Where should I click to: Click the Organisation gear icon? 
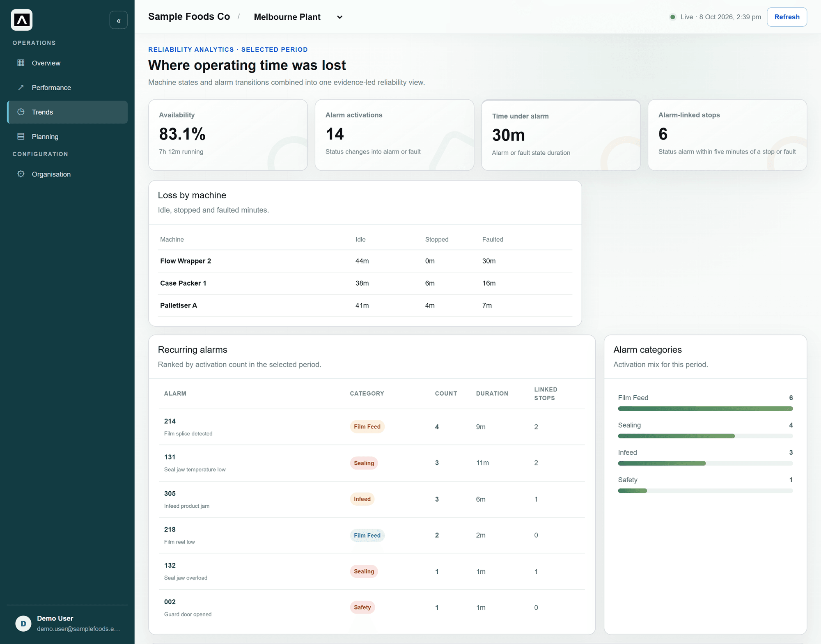tap(21, 174)
